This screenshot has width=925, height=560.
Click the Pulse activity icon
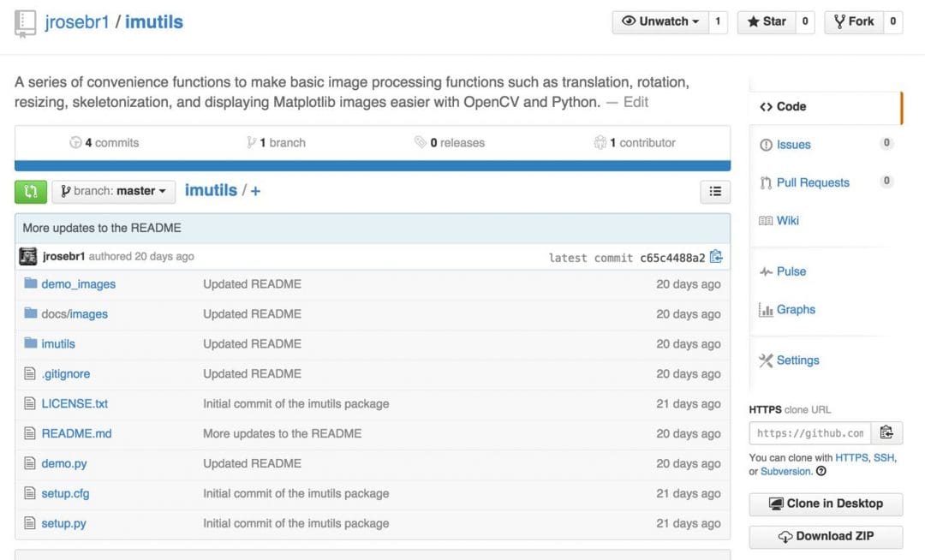click(766, 271)
